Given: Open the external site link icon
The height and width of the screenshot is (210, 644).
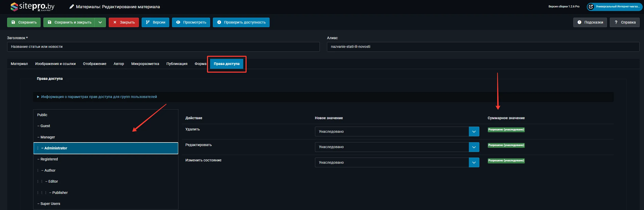Looking at the screenshot, I should [x=591, y=7].
